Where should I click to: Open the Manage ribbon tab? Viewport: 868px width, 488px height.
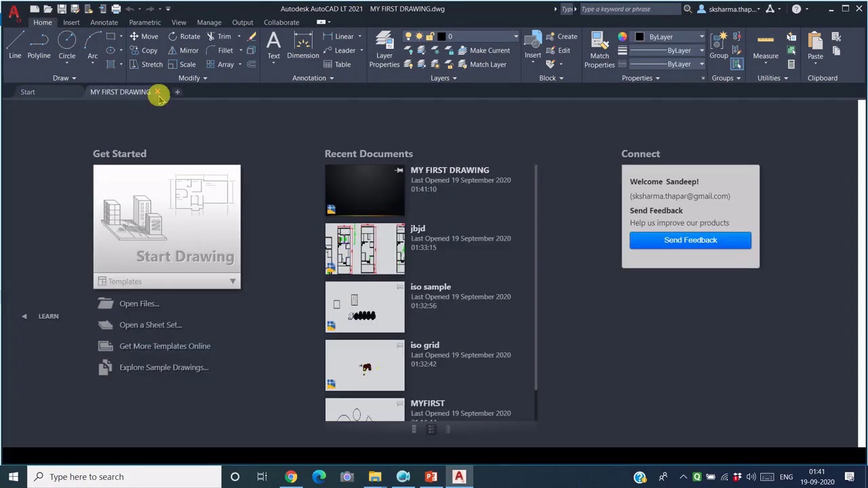pos(209,22)
